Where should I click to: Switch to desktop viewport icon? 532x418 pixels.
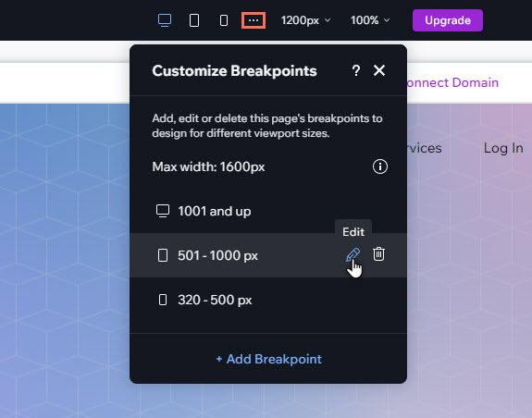pyautogui.click(x=165, y=20)
